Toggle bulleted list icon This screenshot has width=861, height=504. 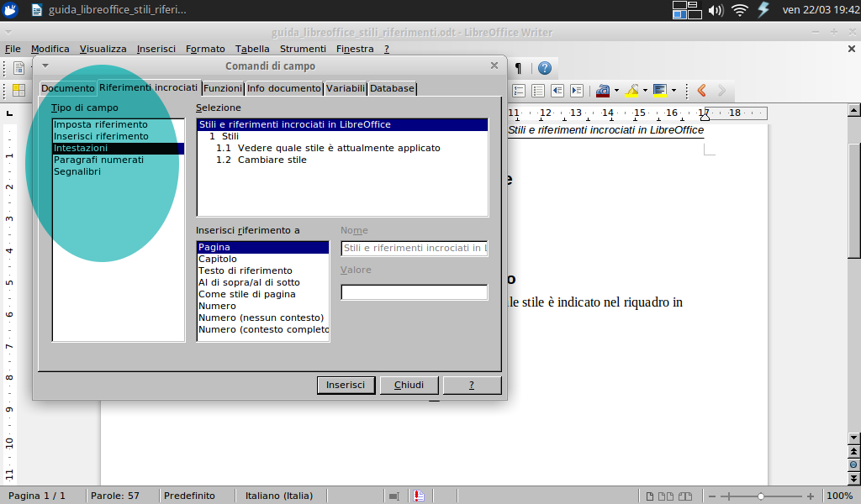pyautogui.click(x=537, y=91)
